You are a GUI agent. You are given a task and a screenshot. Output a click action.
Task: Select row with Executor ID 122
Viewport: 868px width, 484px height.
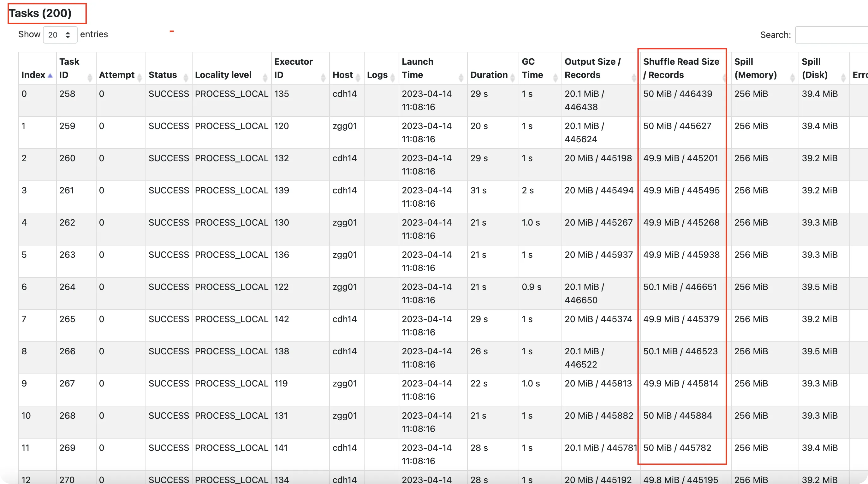[x=281, y=287]
